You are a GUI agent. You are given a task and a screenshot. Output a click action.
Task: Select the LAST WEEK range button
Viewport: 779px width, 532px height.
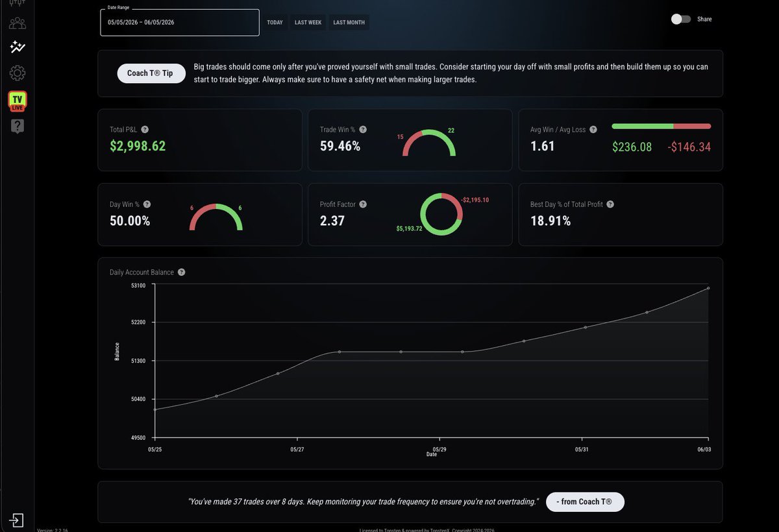pyautogui.click(x=308, y=23)
